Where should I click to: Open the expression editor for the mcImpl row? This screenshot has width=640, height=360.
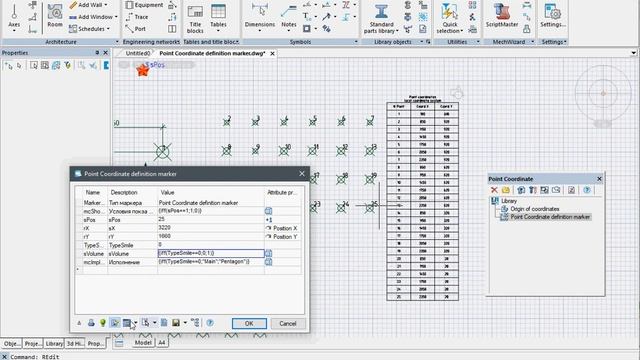point(268,262)
